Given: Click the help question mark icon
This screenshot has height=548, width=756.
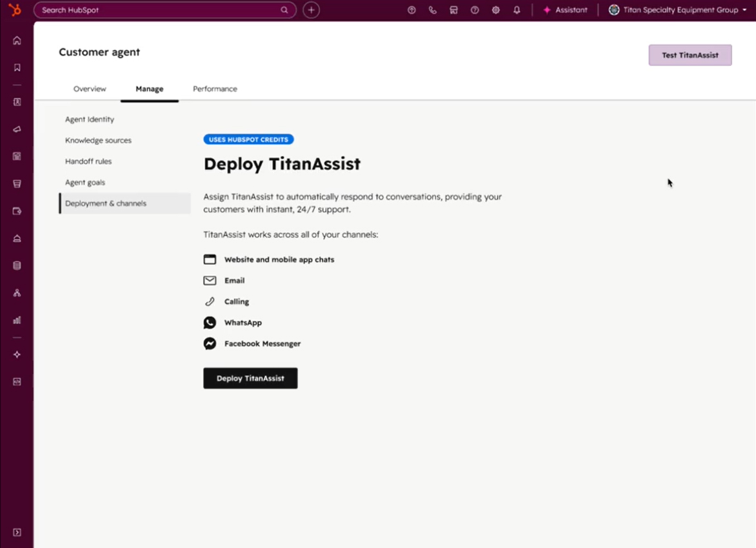Looking at the screenshot, I should tap(475, 10).
